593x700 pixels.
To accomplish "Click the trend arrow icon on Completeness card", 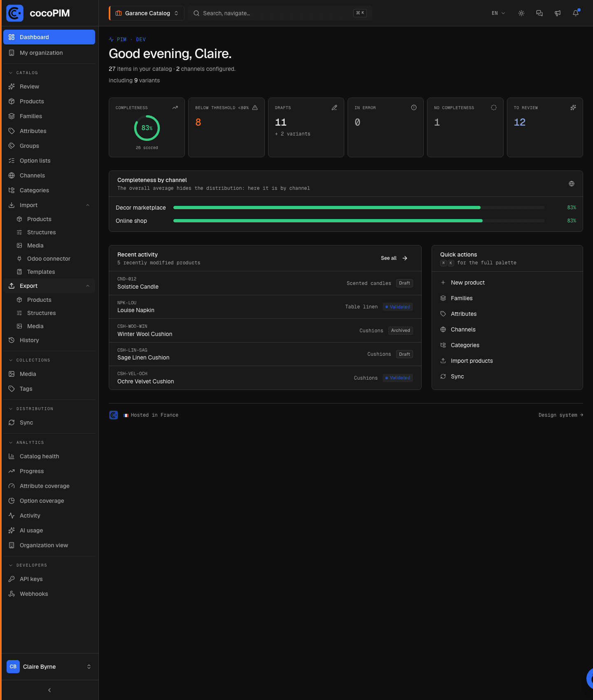I will tap(175, 107).
